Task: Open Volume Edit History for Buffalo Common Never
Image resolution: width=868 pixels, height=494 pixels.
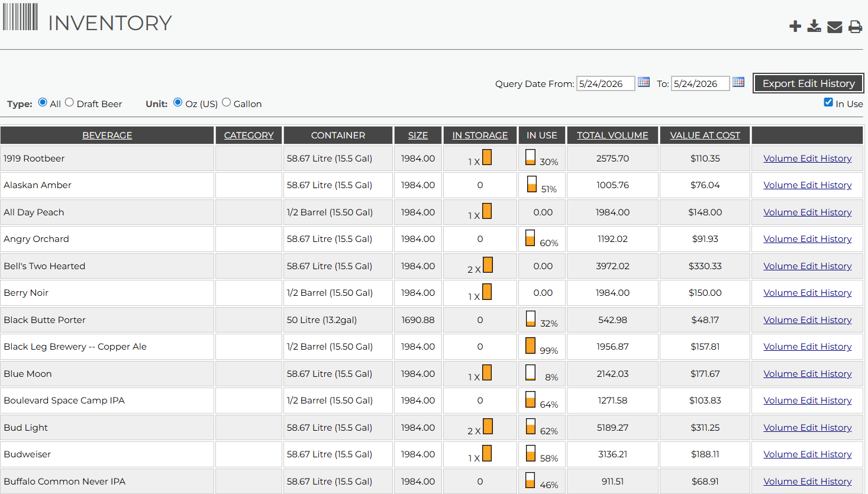Action: pos(807,482)
